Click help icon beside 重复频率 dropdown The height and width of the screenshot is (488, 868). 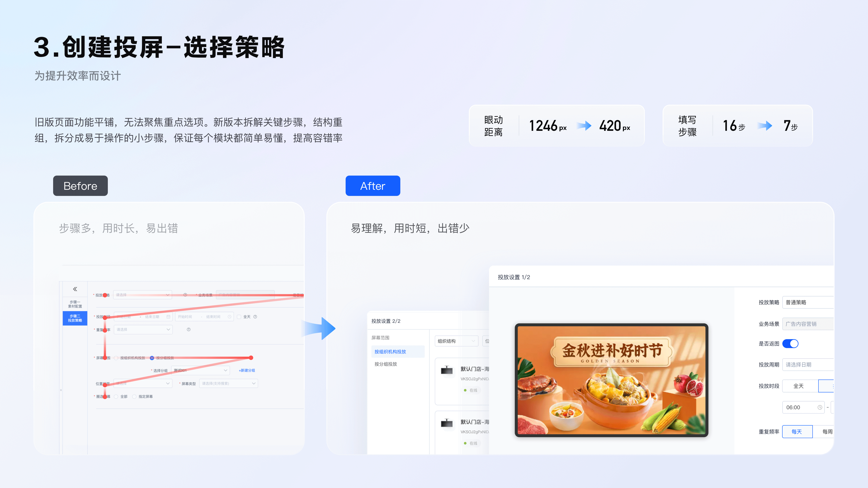[x=188, y=329]
